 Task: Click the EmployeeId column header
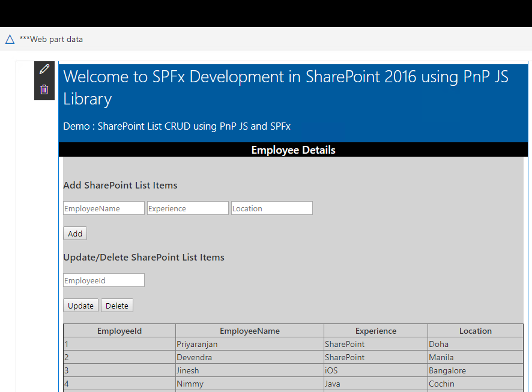119,331
